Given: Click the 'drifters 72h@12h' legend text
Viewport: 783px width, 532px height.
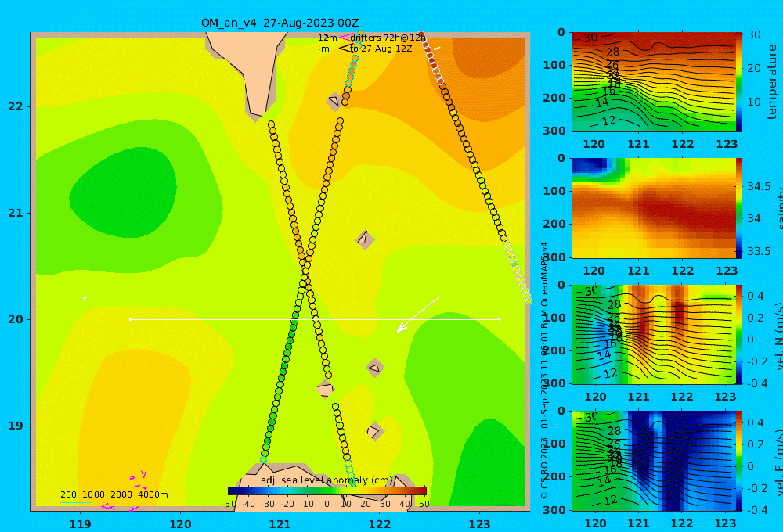Looking at the screenshot, I should click(x=388, y=38).
